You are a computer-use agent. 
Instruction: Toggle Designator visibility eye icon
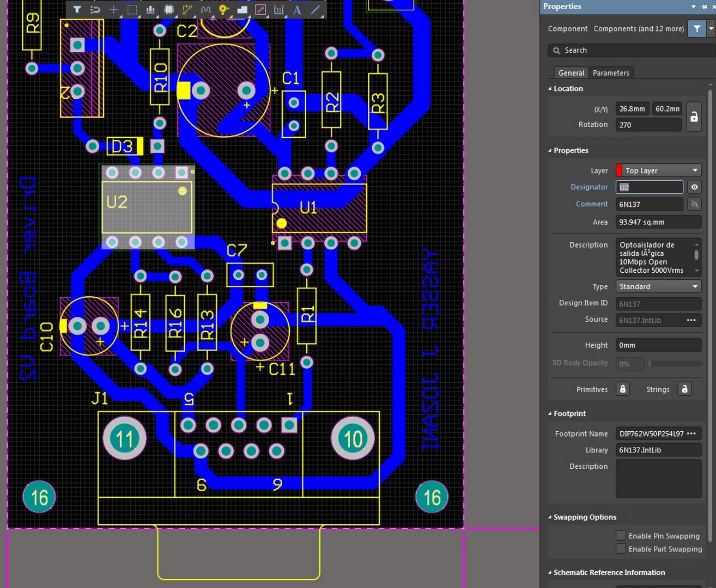[x=694, y=187]
